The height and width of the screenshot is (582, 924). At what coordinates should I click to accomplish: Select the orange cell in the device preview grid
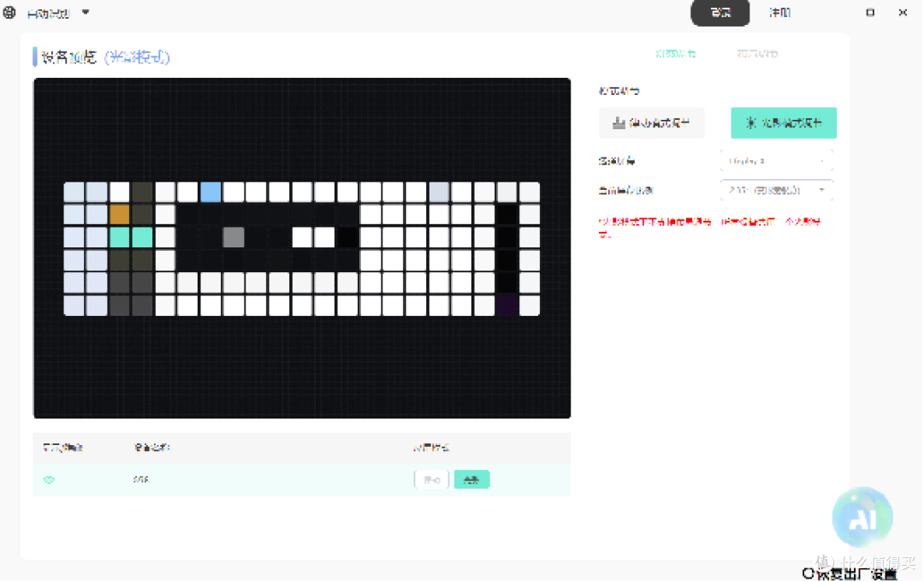pos(120,215)
